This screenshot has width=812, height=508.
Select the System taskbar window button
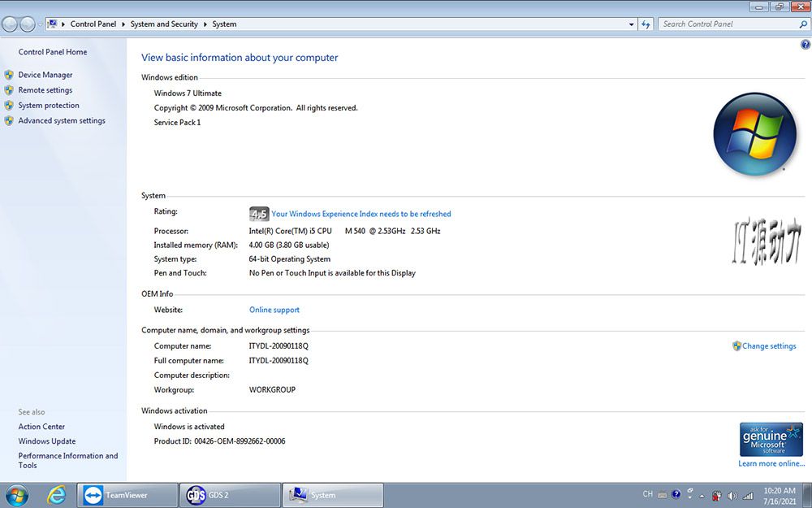click(332, 496)
